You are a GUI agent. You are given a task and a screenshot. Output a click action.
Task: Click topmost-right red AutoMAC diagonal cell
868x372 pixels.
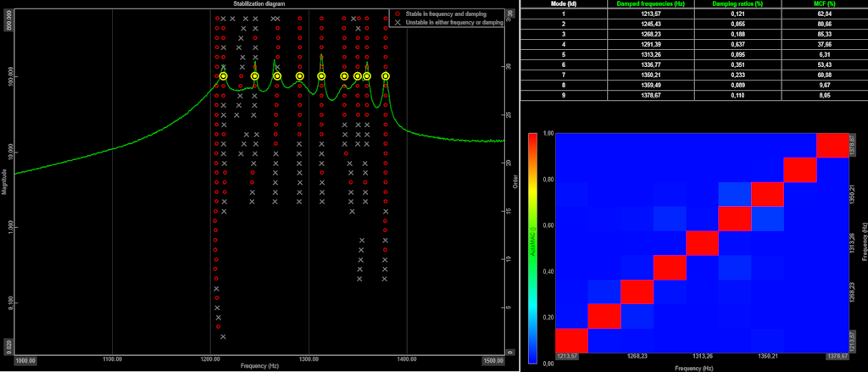(x=832, y=146)
